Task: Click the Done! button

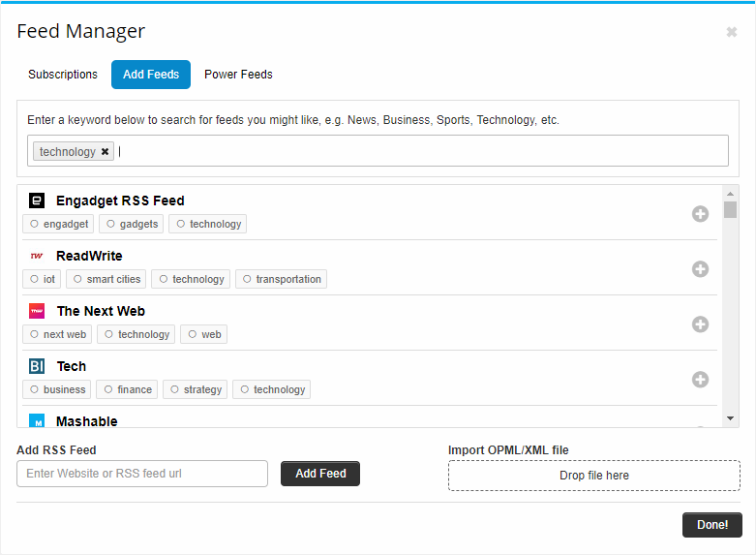Action: pos(712,525)
